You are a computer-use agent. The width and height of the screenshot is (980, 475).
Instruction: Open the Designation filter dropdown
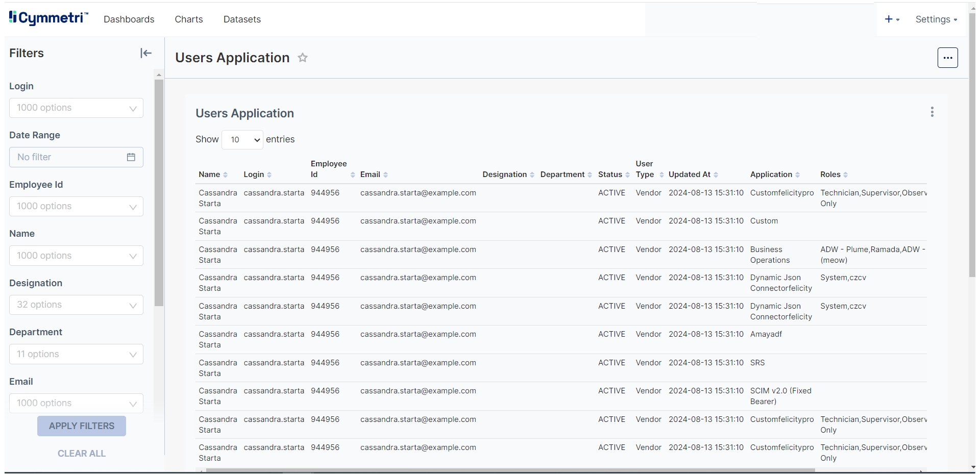(76, 305)
